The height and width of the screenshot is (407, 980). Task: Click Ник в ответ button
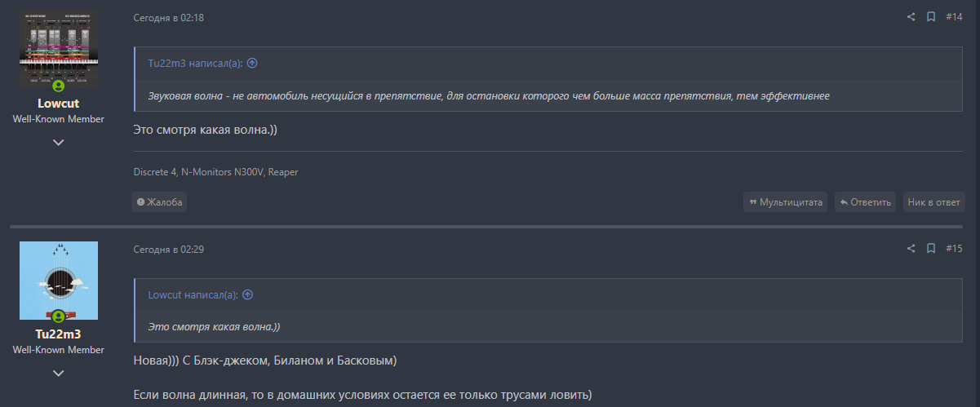933,201
